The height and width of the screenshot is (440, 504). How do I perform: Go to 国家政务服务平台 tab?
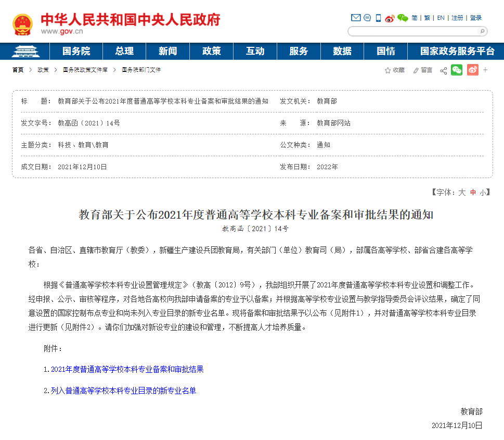point(457,51)
